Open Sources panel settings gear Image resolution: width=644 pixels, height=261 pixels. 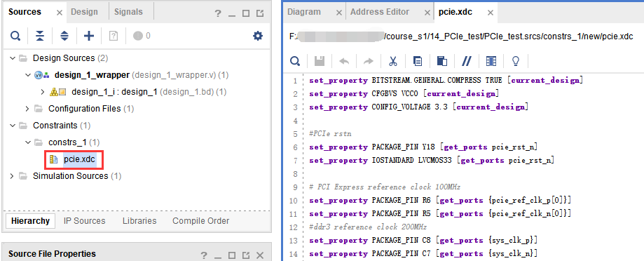tap(257, 36)
